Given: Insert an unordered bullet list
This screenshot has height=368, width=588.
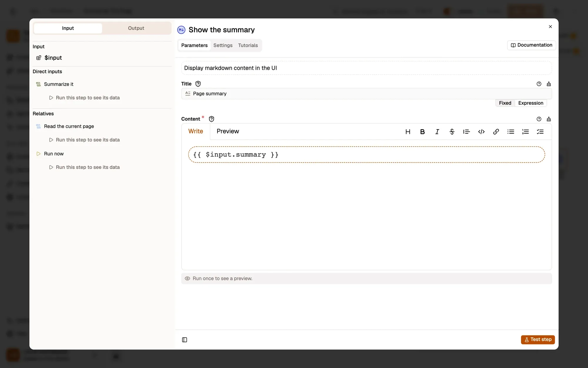Looking at the screenshot, I should click(511, 132).
